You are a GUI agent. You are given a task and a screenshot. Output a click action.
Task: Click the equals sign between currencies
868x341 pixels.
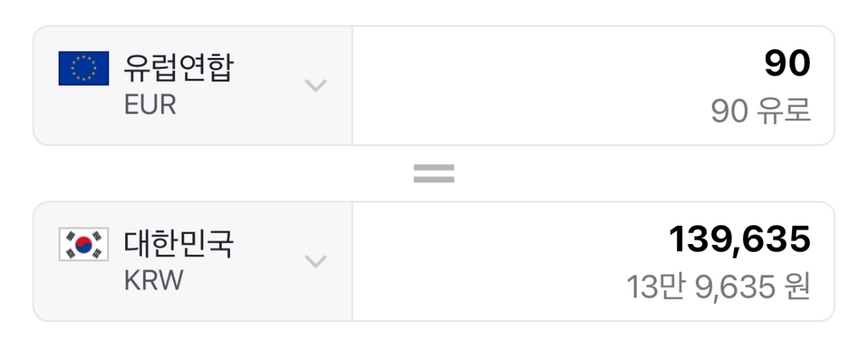pos(433,173)
